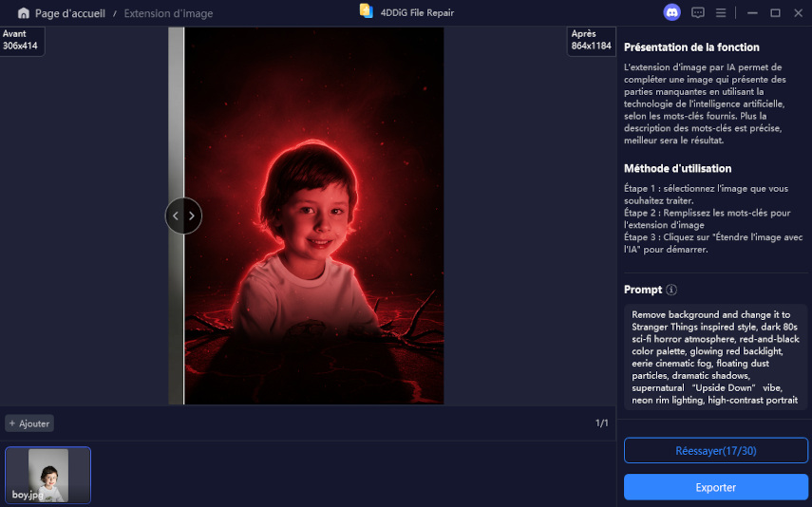Click the Réessayer(17/30) button

(x=716, y=451)
